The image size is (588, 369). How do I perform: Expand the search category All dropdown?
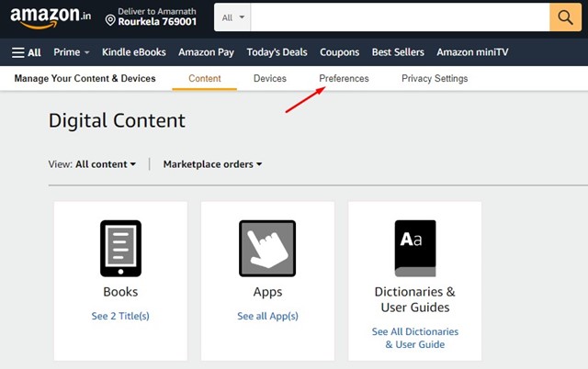(x=232, y=17)
